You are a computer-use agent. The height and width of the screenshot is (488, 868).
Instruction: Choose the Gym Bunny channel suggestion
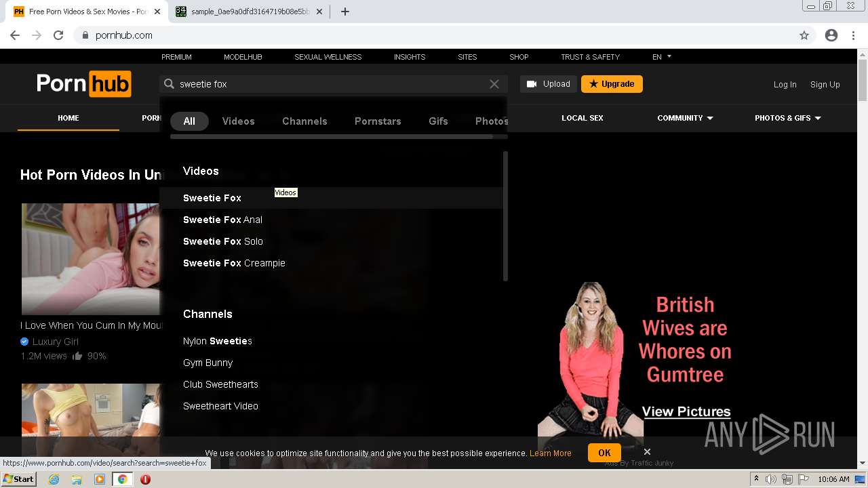[x=208, y=363]
